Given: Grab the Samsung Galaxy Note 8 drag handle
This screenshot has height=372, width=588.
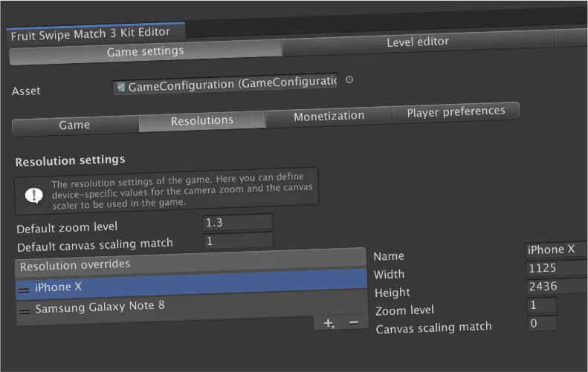Looking at the screenshot, I should click(25, 311).
